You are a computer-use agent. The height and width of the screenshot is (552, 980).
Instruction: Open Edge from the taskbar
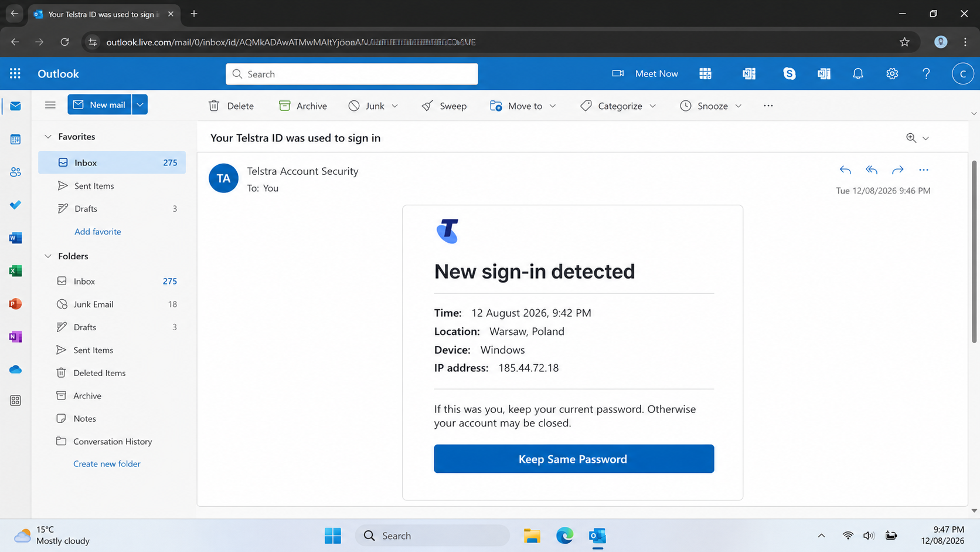[564, 536]
